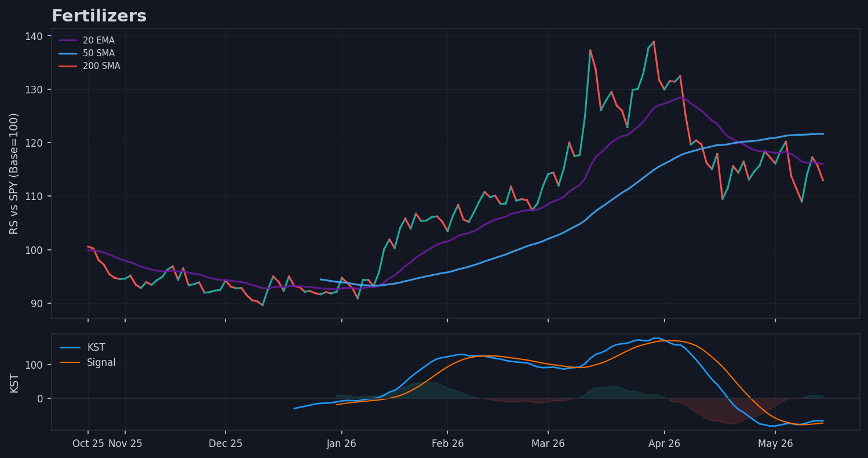Click the Feb 26 date label

click(447, 444)
